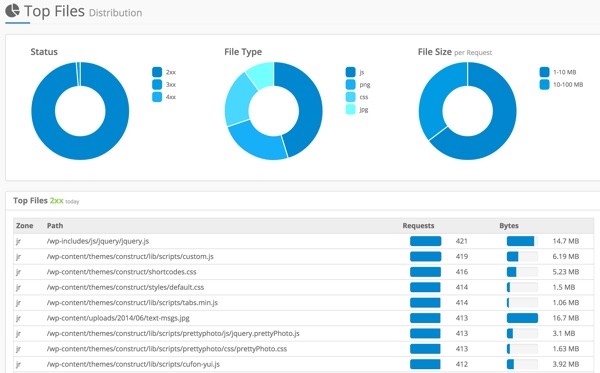Toggle the 10-100 MB legend swatch
Image resolution: width=600 pixels, height=373 pixels.
click(x=545, y=85)
